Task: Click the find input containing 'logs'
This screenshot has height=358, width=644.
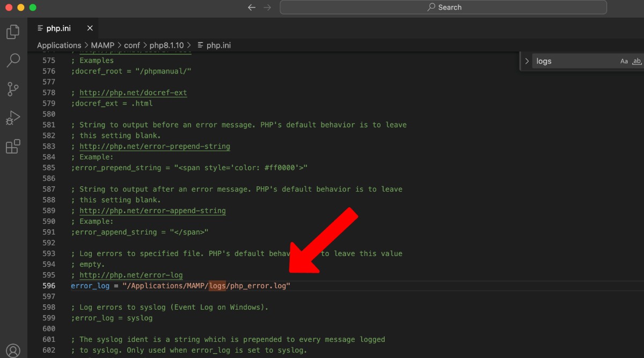Action: tap(574, 61)
